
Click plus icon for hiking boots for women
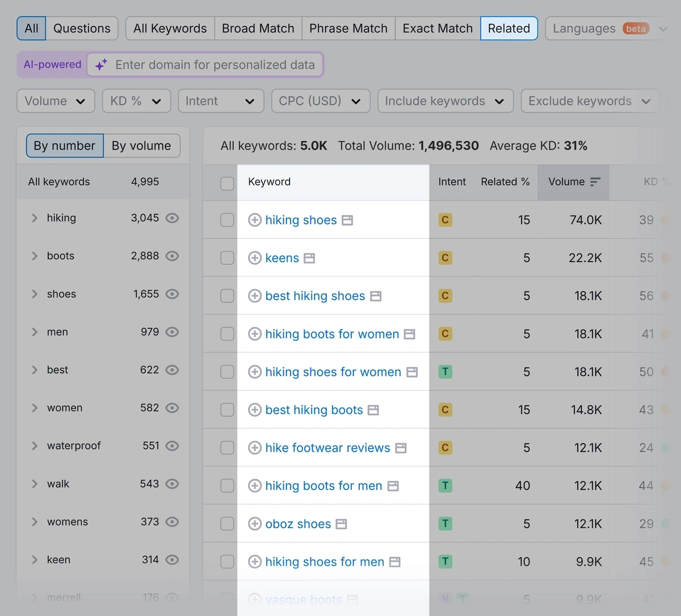pos(255,334)
